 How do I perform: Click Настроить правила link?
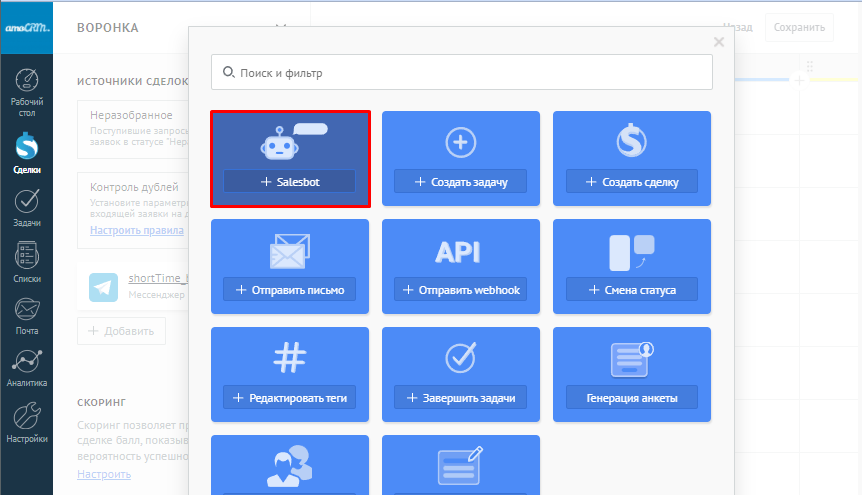coord(136,230)
